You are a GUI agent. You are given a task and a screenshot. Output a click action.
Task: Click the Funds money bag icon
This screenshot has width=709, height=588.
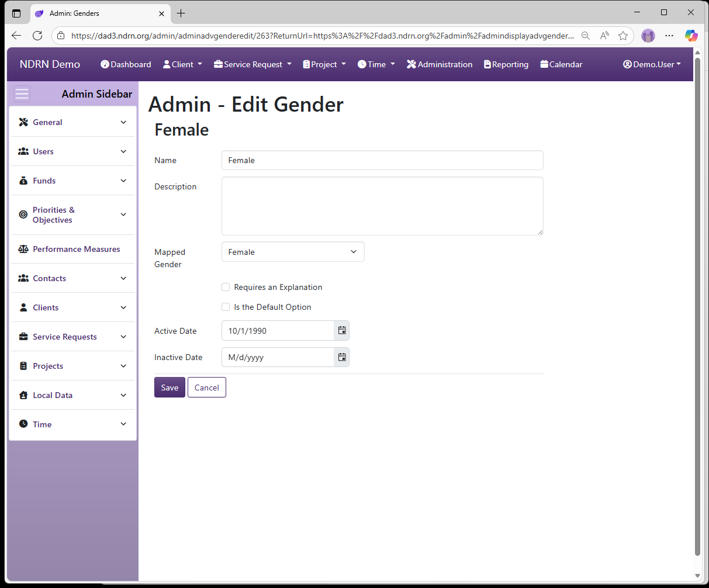(23, 181)
